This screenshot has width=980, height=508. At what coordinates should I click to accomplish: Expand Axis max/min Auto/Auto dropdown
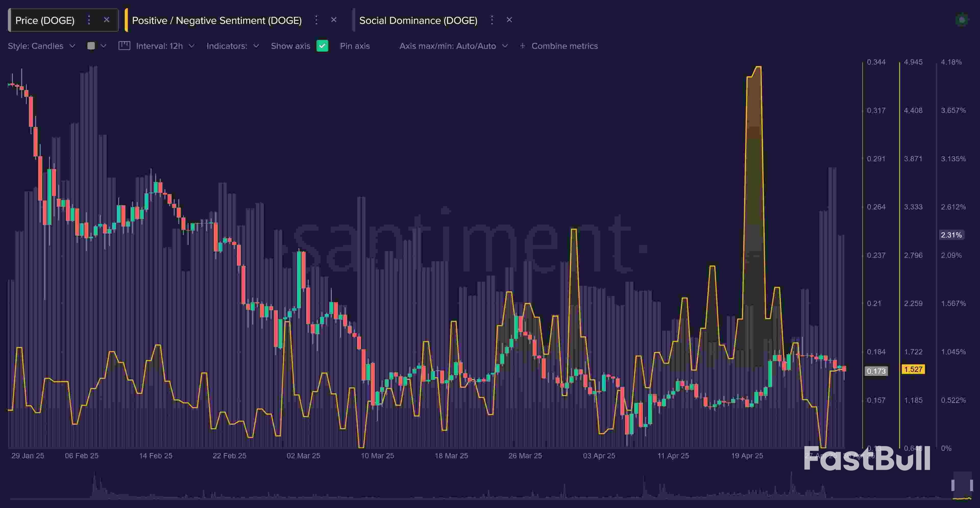(x=453, y=46)
